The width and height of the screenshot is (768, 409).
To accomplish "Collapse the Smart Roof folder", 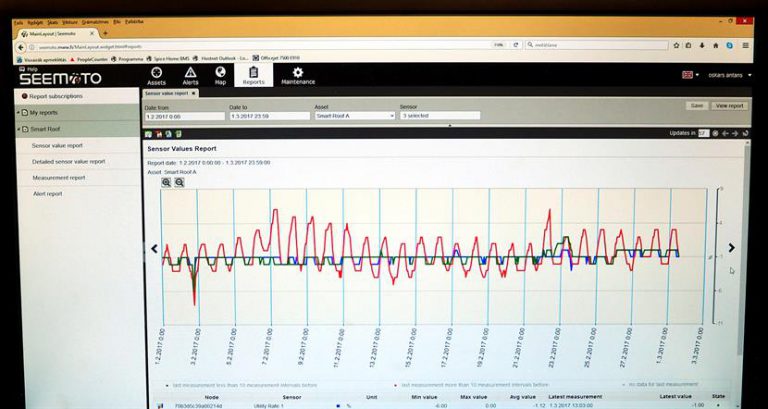I will click(18, 129).
